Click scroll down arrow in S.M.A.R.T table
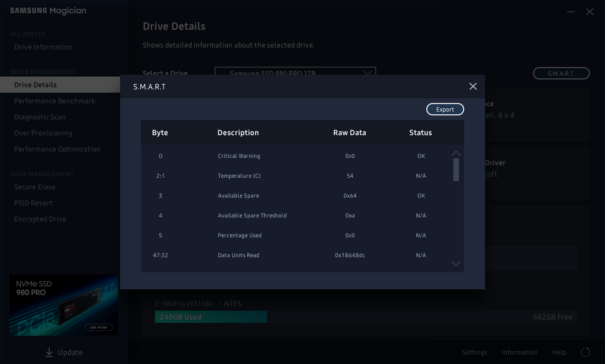 (456, 264)
